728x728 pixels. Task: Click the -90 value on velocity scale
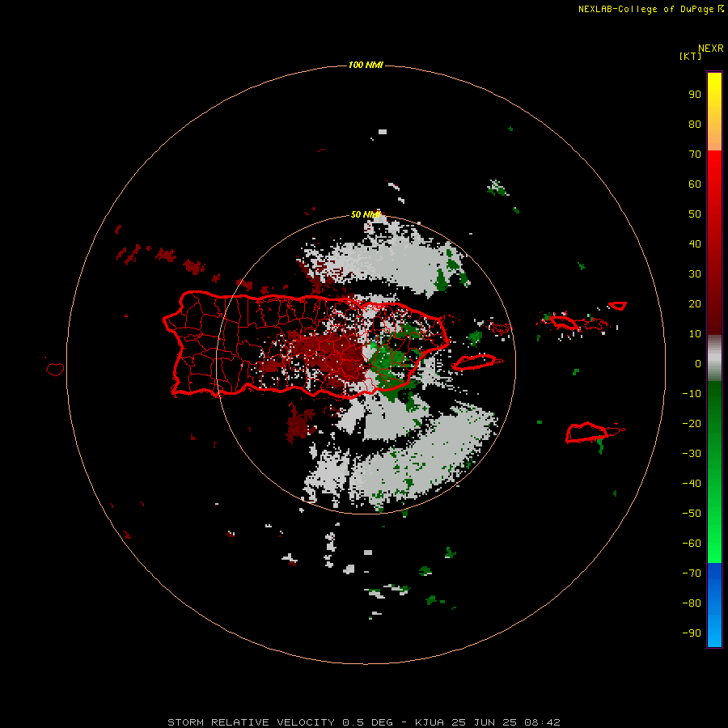pos(692,633)
